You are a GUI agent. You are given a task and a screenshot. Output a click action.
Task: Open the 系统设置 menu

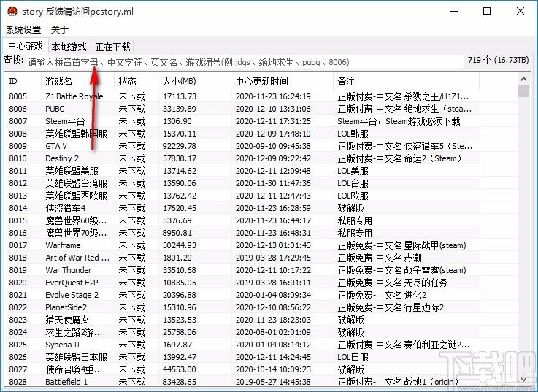coord(23,29)
